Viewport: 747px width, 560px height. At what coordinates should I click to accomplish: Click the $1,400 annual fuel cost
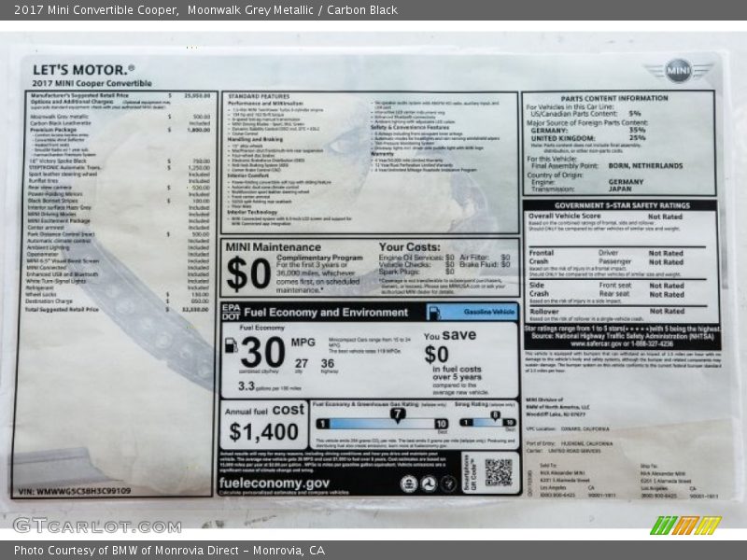tap(263, 432)
